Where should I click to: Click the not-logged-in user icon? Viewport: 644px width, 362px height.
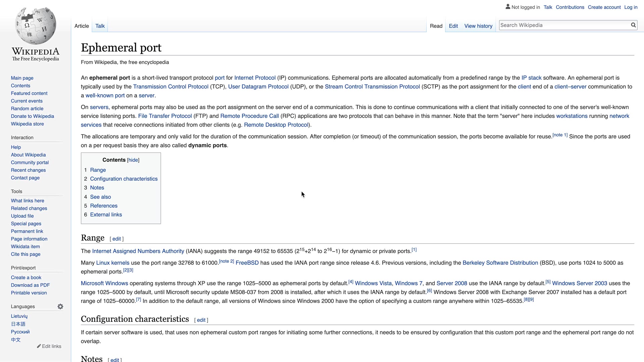[508, 7]
